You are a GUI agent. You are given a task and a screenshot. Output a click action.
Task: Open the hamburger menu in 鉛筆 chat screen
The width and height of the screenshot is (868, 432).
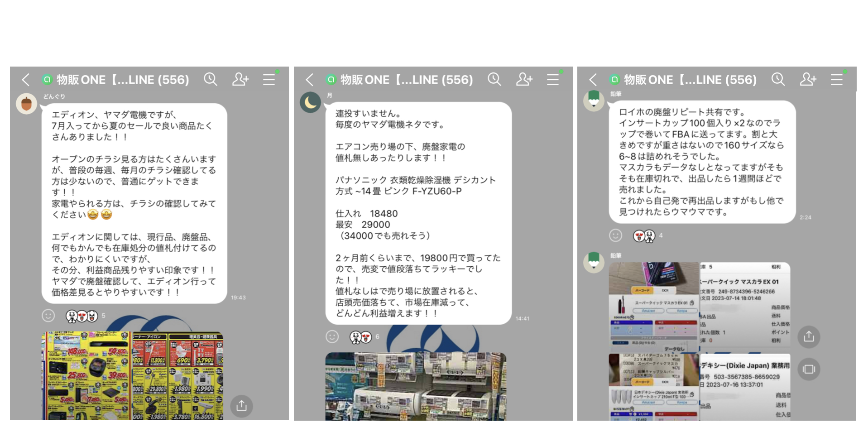[837, 80]
